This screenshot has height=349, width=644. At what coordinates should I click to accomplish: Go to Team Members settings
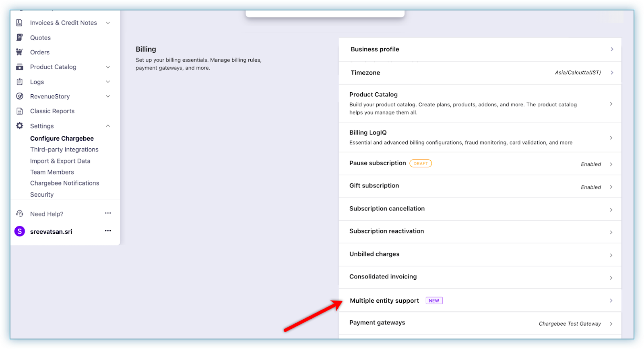52,172
